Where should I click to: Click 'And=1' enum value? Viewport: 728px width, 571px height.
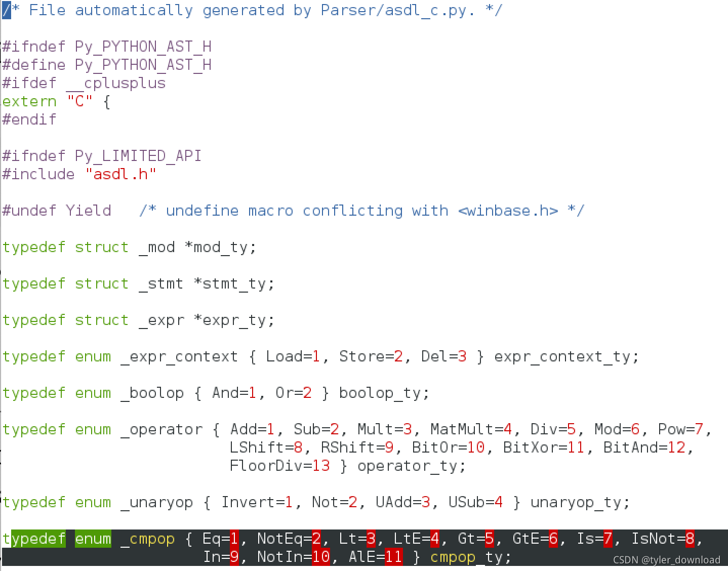coord(234,393)
